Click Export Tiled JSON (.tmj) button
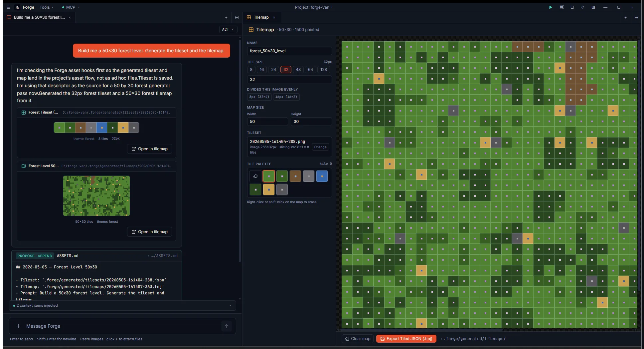 point(406,339)
